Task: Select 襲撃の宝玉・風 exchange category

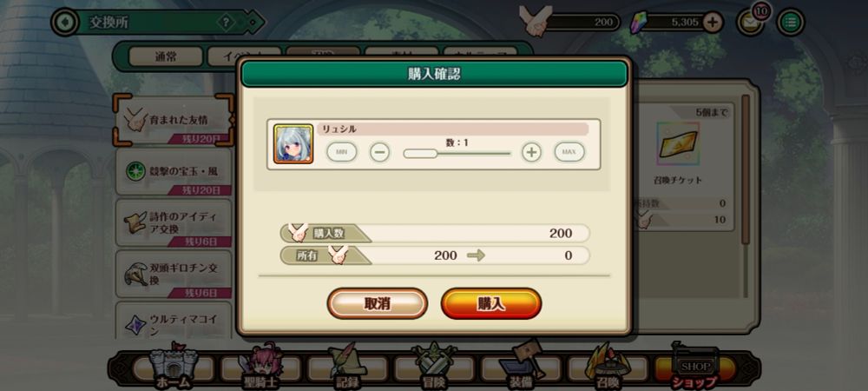Action: click(x=174, y=172)
